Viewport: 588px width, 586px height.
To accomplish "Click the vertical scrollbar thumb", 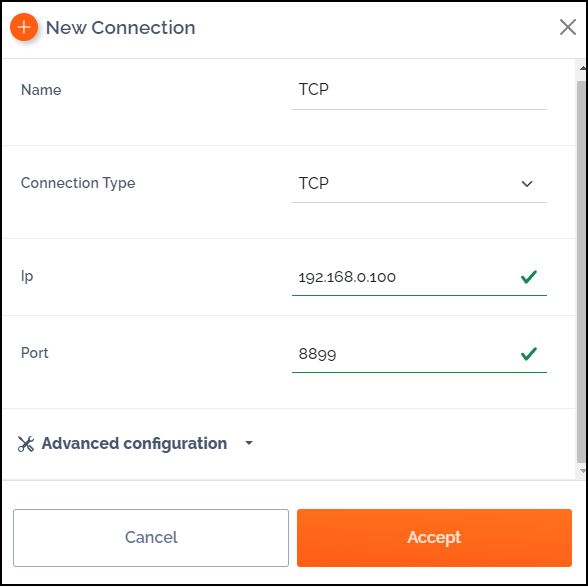I will [x=581, y=272].
